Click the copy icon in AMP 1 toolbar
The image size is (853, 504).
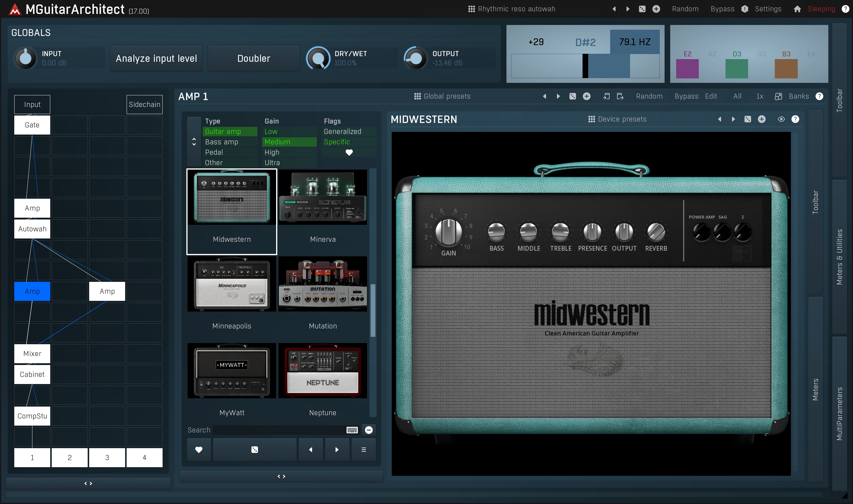pos(606,97)
